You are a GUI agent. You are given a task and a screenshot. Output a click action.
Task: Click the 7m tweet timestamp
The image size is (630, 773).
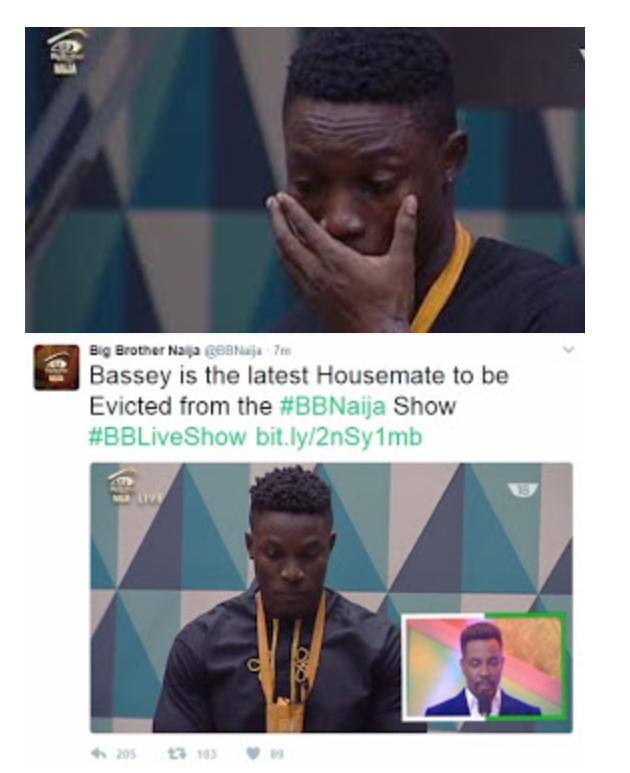[282, 351]
